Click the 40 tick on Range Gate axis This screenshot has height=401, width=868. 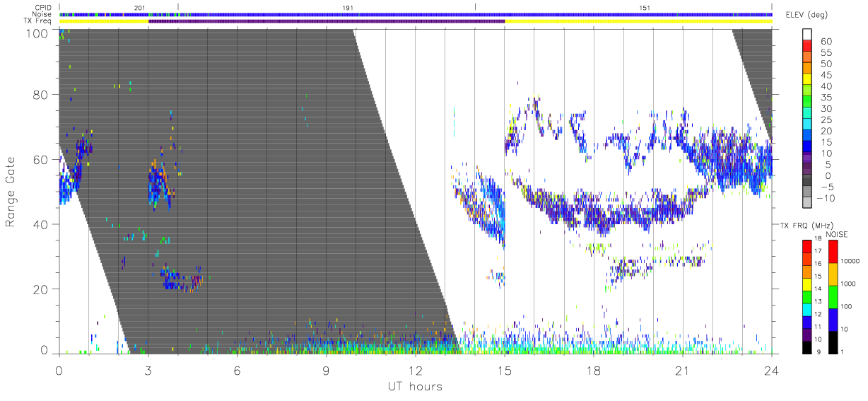40,224
